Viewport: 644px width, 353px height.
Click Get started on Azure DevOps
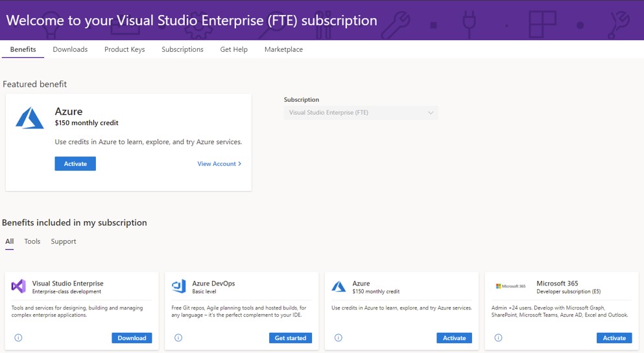291,338
